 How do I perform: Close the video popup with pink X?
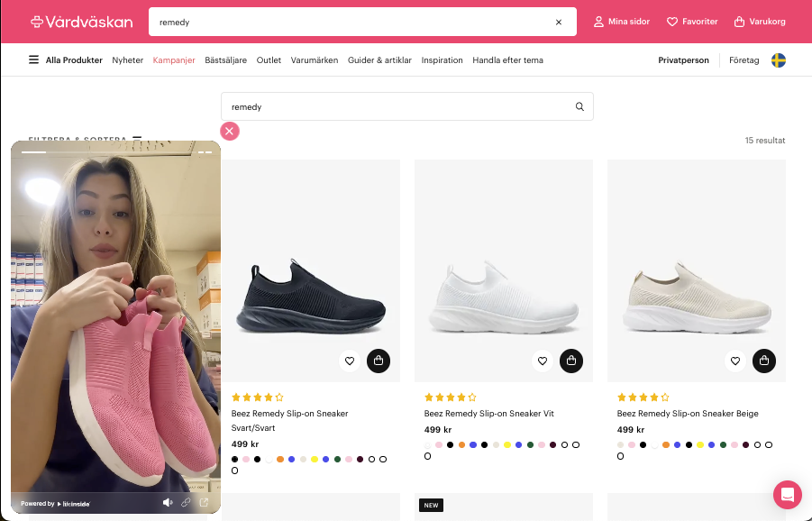(230, 131)
